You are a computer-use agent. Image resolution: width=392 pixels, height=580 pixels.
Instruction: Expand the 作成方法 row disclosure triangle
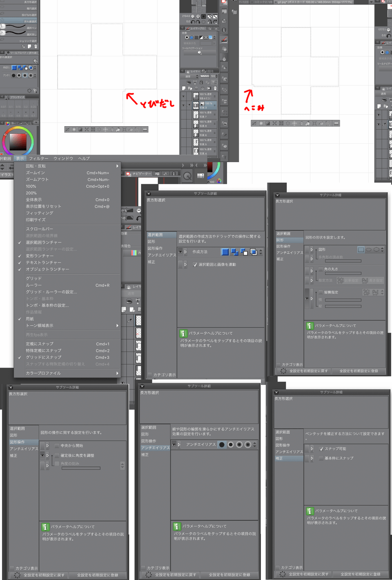(x=185, y=252)
